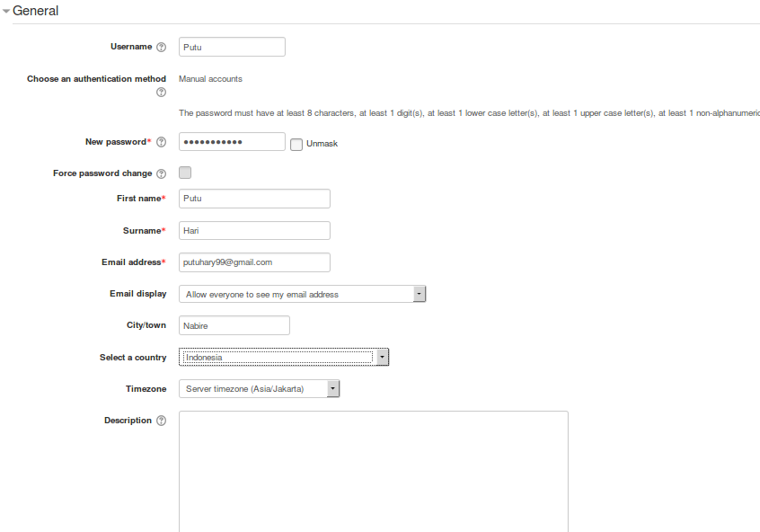
Task: Open the help icon beside Description
Action: (162, 421)
